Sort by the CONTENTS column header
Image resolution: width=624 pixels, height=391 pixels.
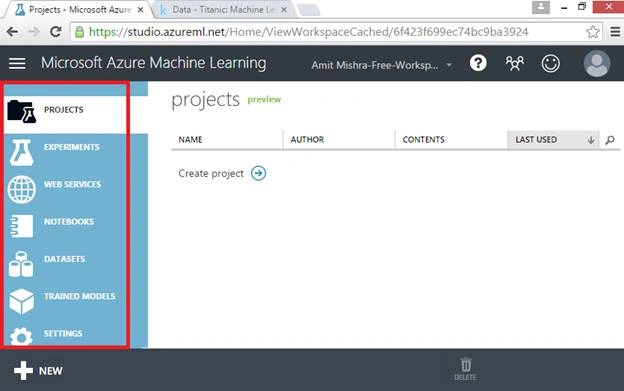tap(451, 140)
